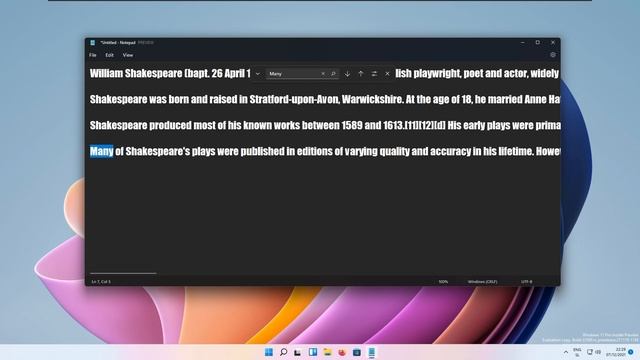640x360 pixels.
Task: Maximize the Notepad window
Action: tap(538, 42)
